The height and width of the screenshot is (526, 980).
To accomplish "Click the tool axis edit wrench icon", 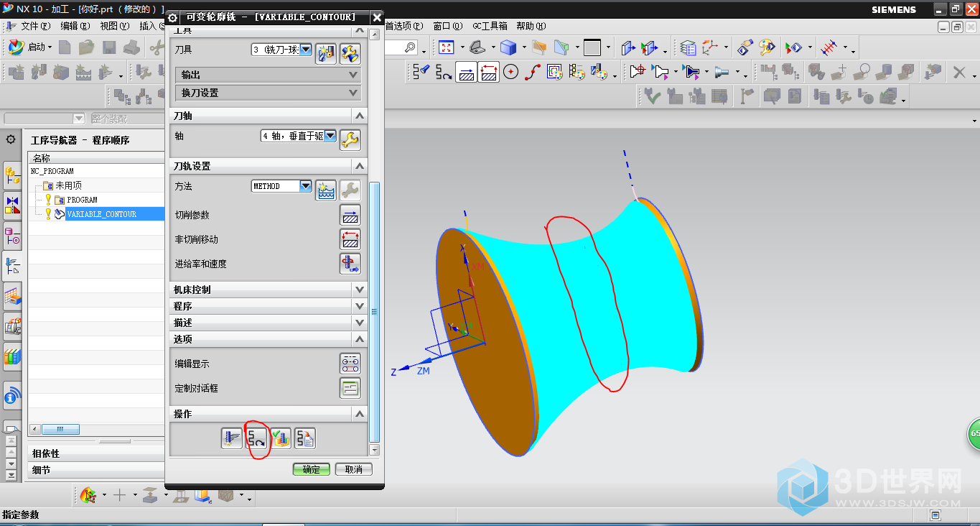I will click(x=350, y=139).
